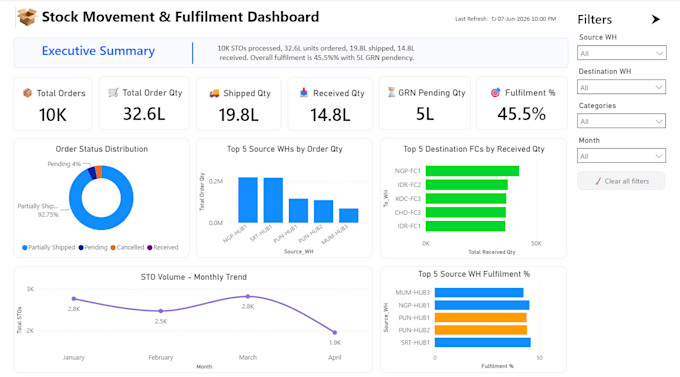Click the GRN Pending hourglass icon
Viewport: 680px width, 377px height.
pyautogui.click(x=391, y=92)
